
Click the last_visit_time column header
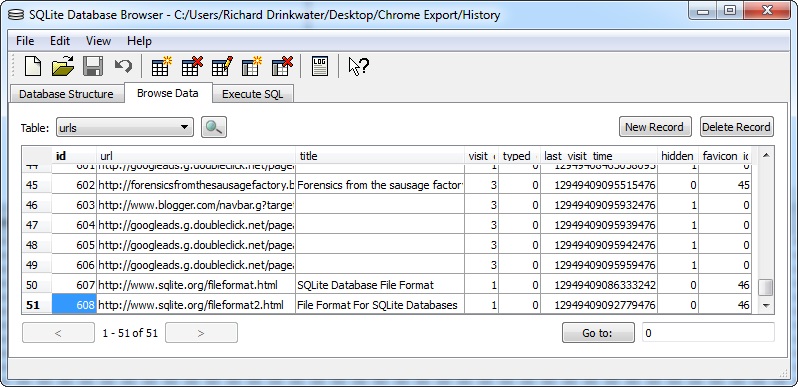[598, 156]
